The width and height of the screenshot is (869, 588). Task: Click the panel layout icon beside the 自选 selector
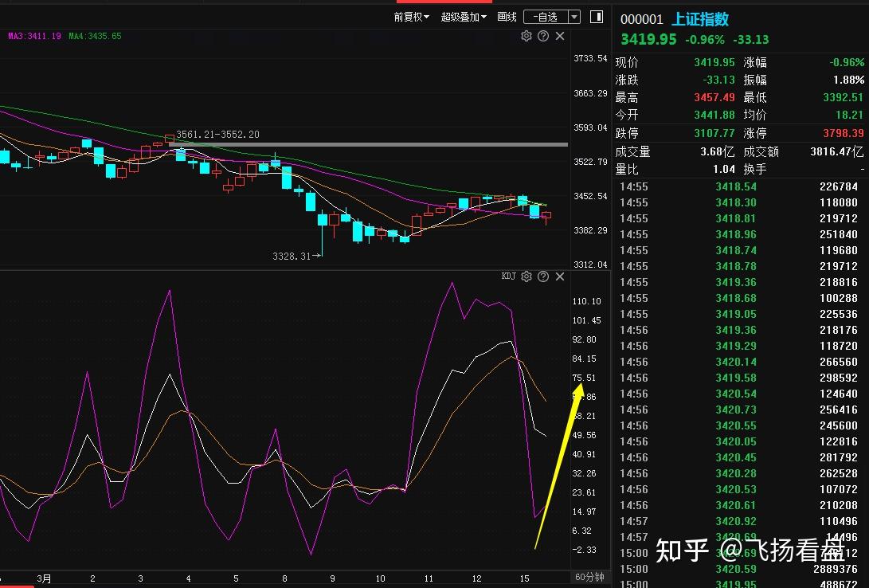coord(596,17)
